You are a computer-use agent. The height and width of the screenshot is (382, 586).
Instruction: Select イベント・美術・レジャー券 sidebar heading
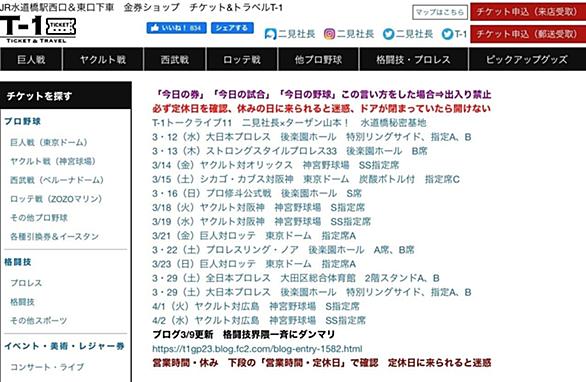(x=64, y=346)
